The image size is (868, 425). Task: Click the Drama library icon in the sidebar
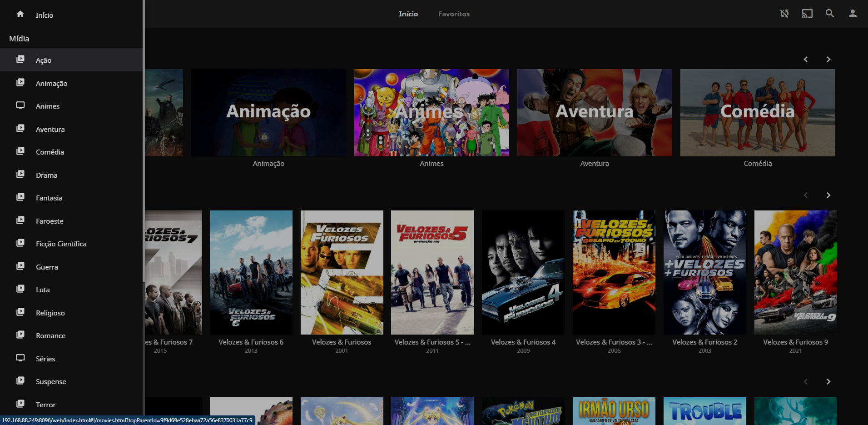20,174
